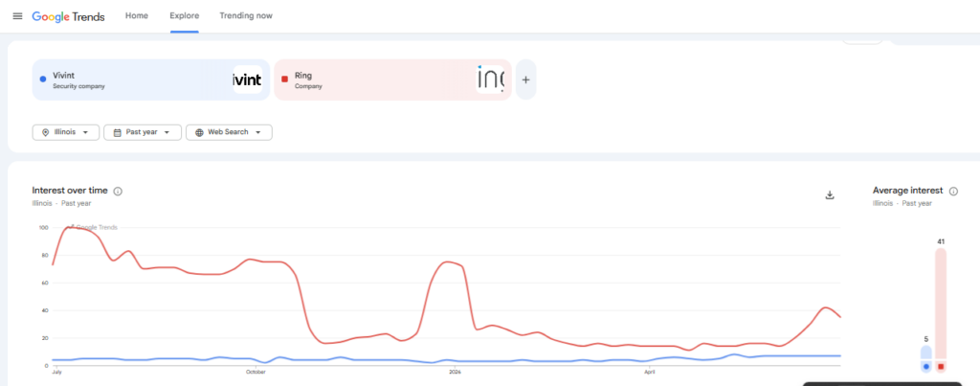The image size is (980, 386).
Task: Click the Average interest heading
Action: pyautogui.click(x=907, y=191)
